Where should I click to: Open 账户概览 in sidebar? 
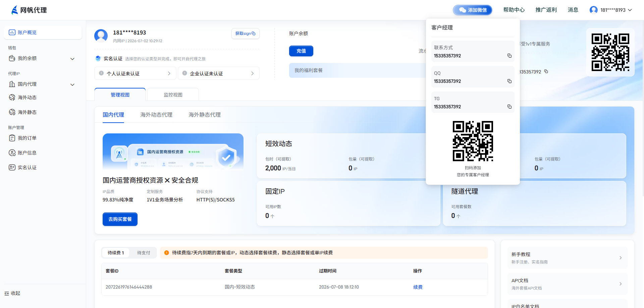click(x=43, y=33)
